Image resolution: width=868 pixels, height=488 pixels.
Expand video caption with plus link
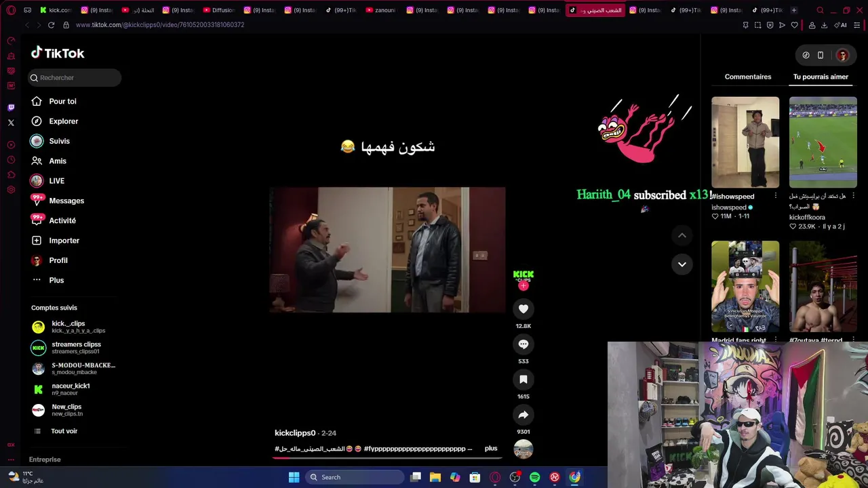coord(491,449)
